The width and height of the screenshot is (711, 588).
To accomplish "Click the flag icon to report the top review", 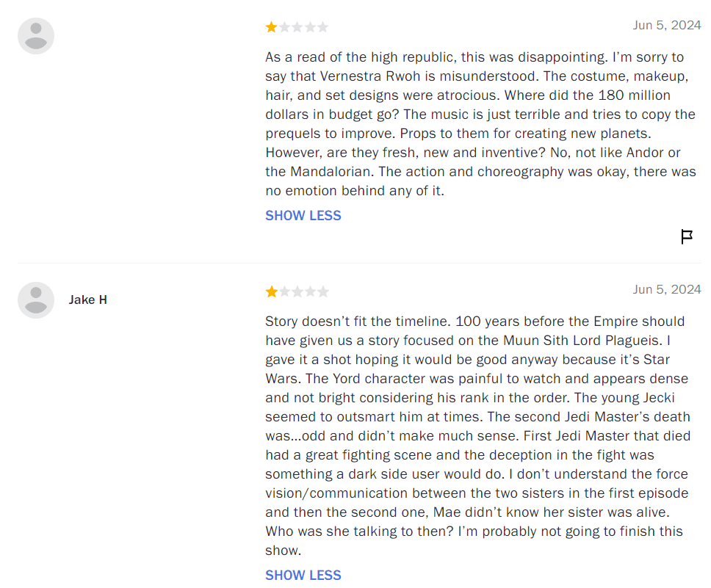I will (687, 236).
